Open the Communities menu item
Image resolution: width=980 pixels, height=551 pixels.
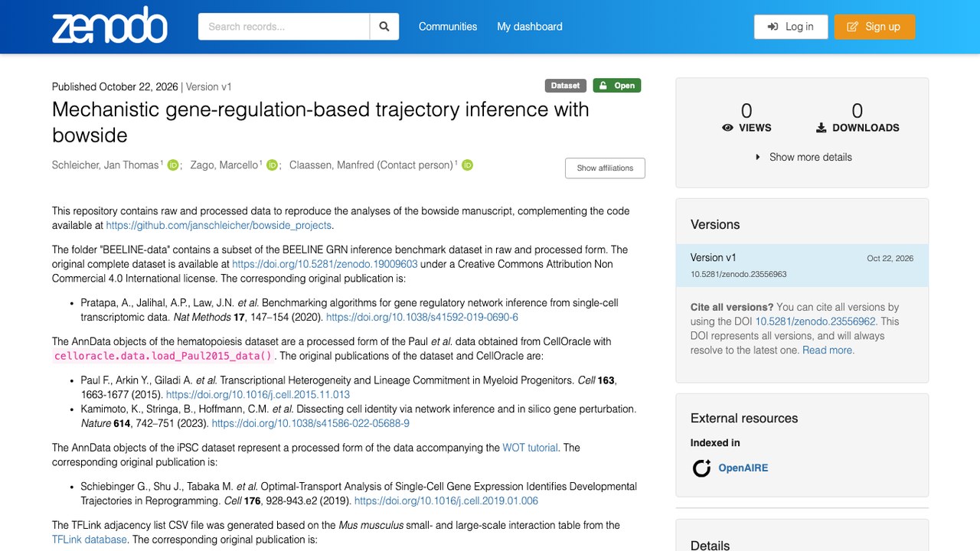point(448,27)
